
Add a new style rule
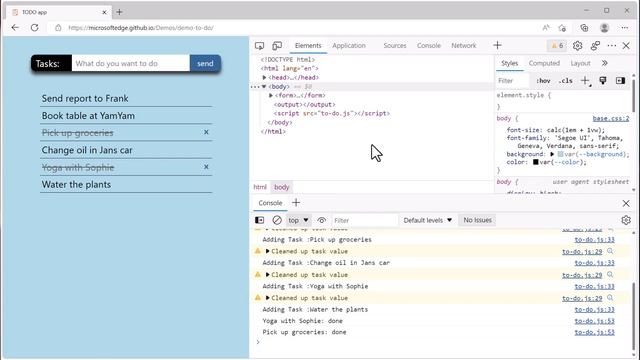point(585,81)
